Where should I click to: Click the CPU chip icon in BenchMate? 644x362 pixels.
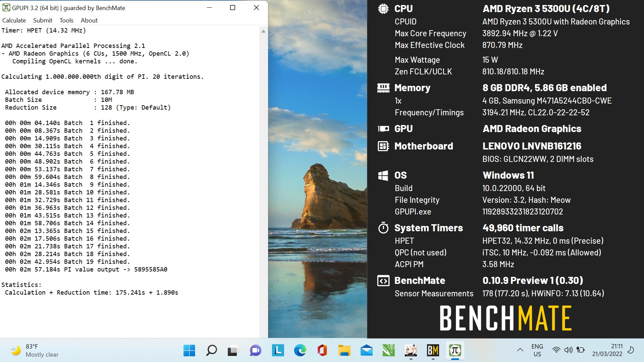coord(383,9)
